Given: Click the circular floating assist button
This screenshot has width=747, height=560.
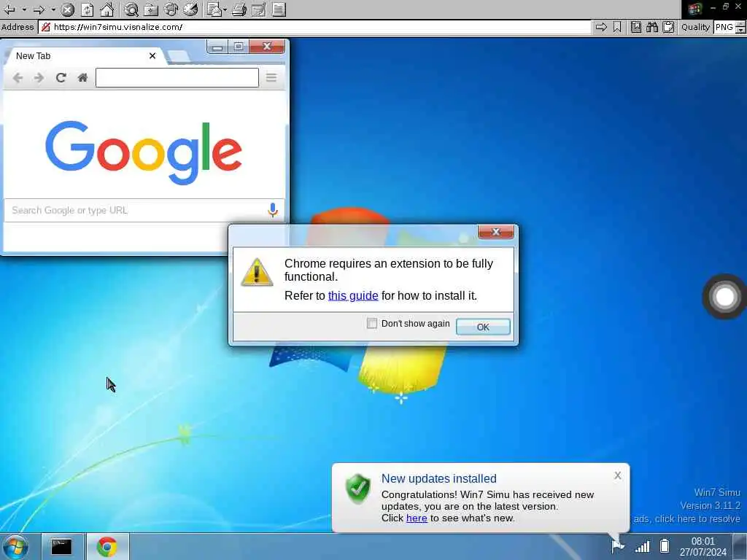Looking at the screenshot, I should 724,297.
